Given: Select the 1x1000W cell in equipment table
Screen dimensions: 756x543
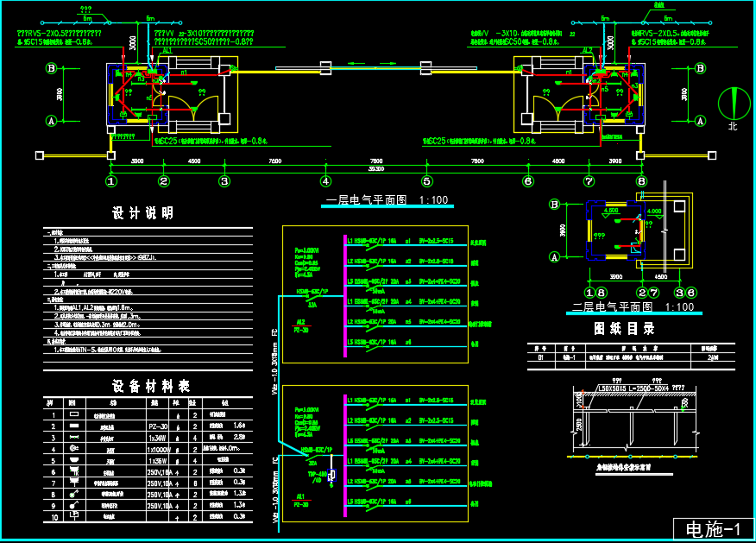Looking at the screenshot, I should 157,449.
